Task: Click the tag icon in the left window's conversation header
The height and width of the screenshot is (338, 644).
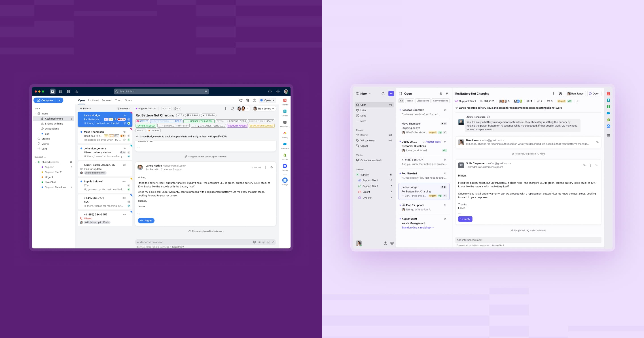Action: [x=232, y=108]
